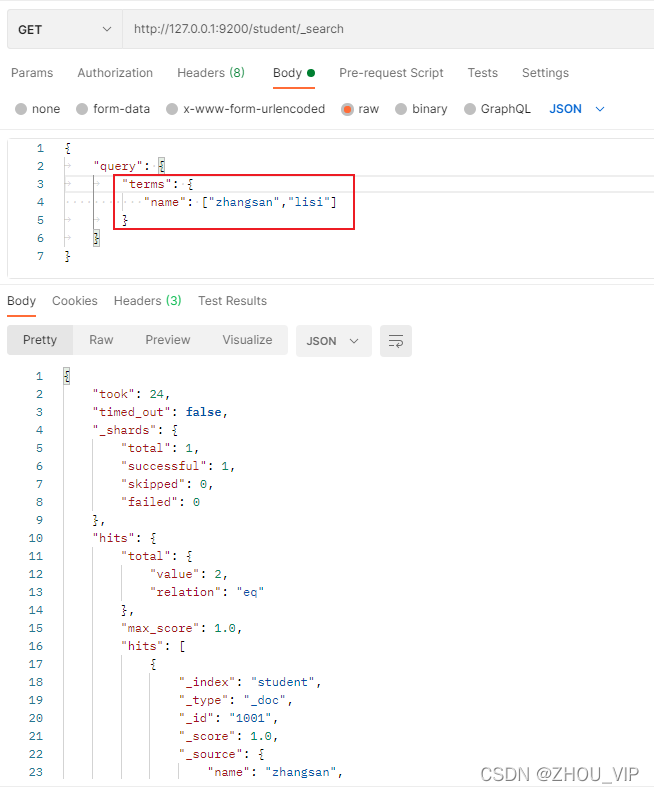Click the "zhangsan" name value in response
The width and height of the screenshot is (654, 793).
pos(301,772)
